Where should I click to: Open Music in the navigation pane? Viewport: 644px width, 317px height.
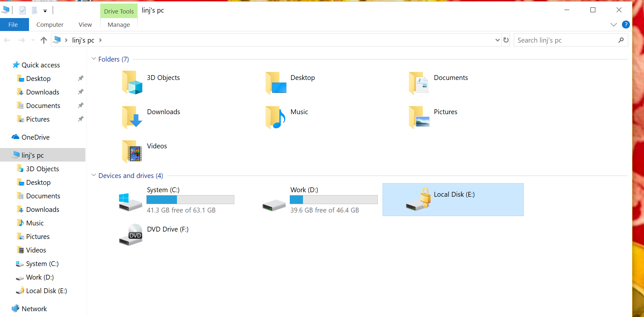click(x=35, y=223)
